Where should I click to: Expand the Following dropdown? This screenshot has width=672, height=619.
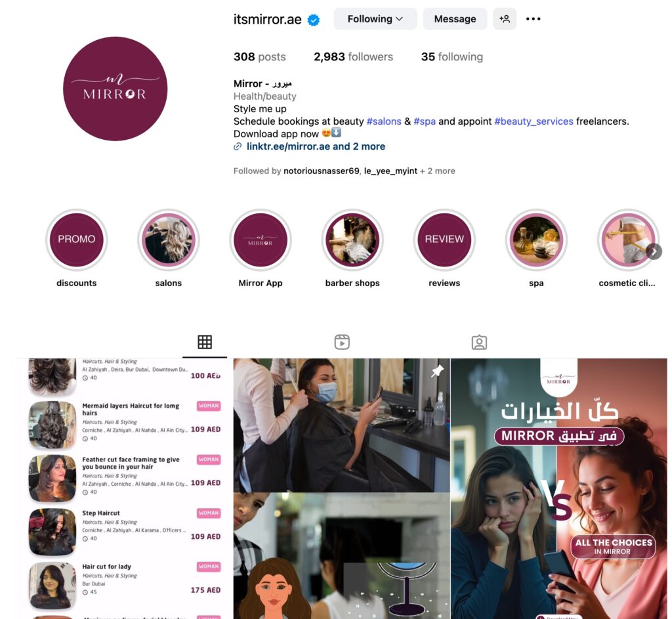click(x=375, y=19)
